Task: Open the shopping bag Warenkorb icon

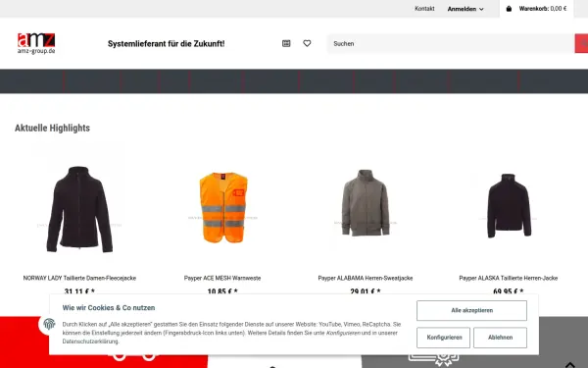Action: (x=509, y=9)
